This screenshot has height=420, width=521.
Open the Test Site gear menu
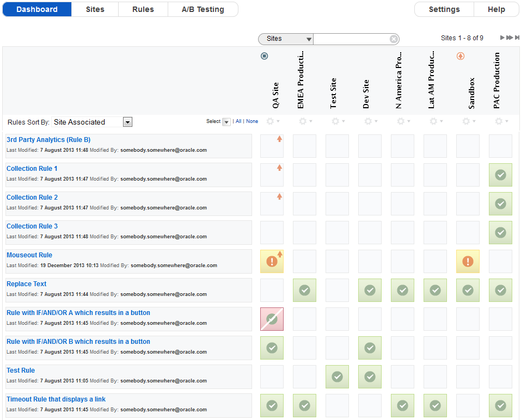pyautogui.click(x=338, y=121)
